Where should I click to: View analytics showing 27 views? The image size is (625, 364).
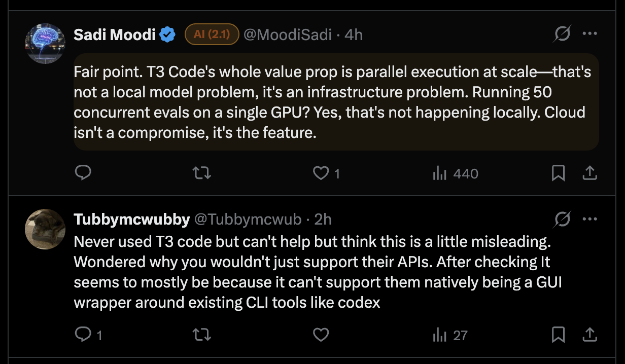(449, 335)
